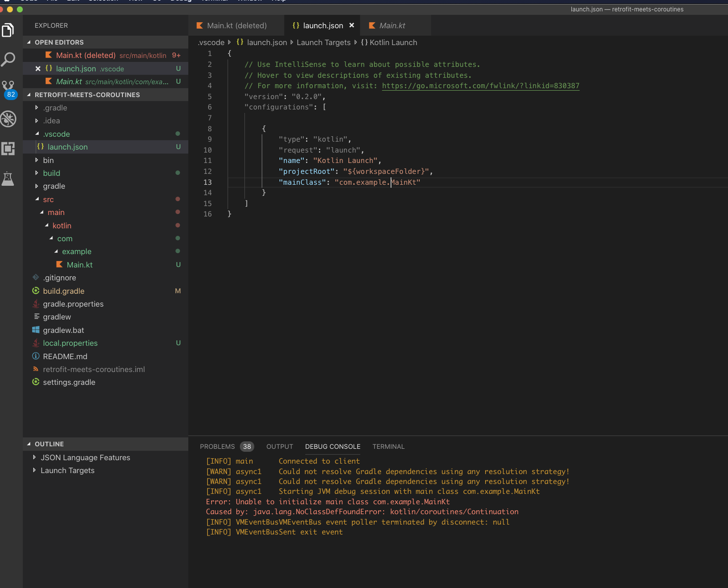Expand the gradle folder

pos(37,186)
